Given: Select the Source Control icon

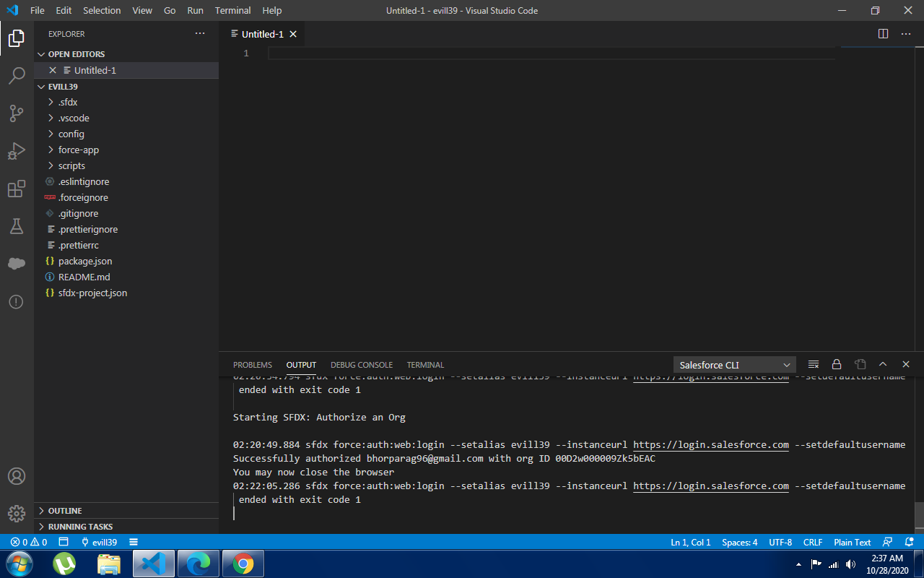Looking at the screenshot, I should 16,113.
